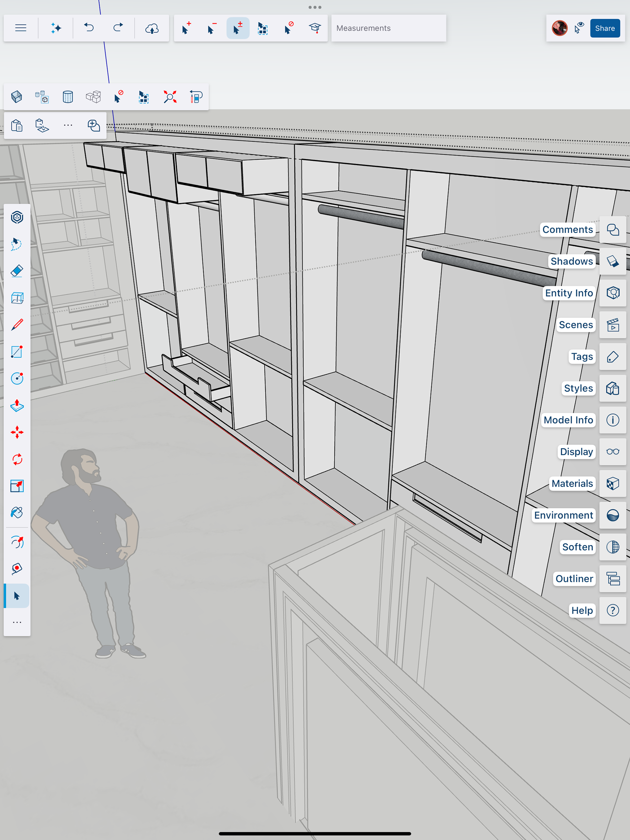Select the Eraser tool
630x840 pixels.
pos(17,271)
